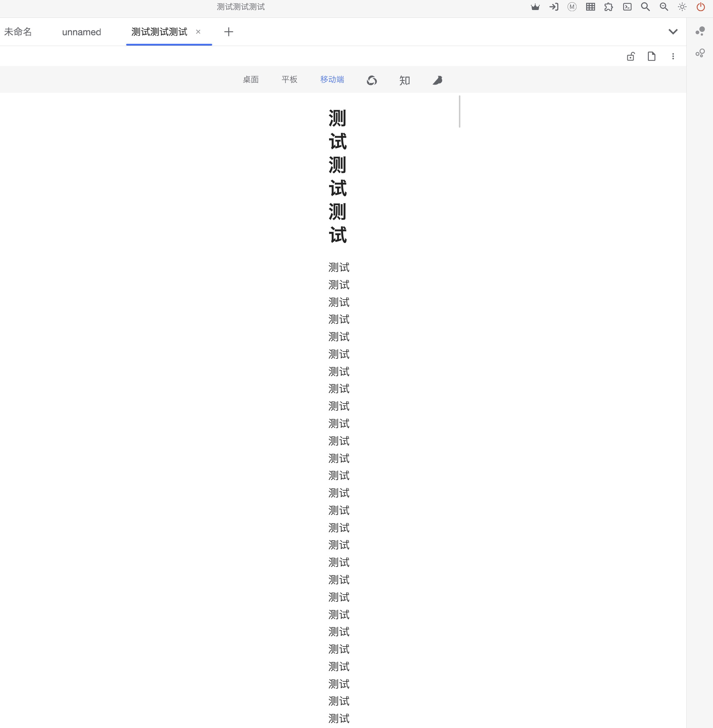Viewport: 713px width, 728px height.
Task: Click the magnifying glass search icon
Action: [645, 7]
